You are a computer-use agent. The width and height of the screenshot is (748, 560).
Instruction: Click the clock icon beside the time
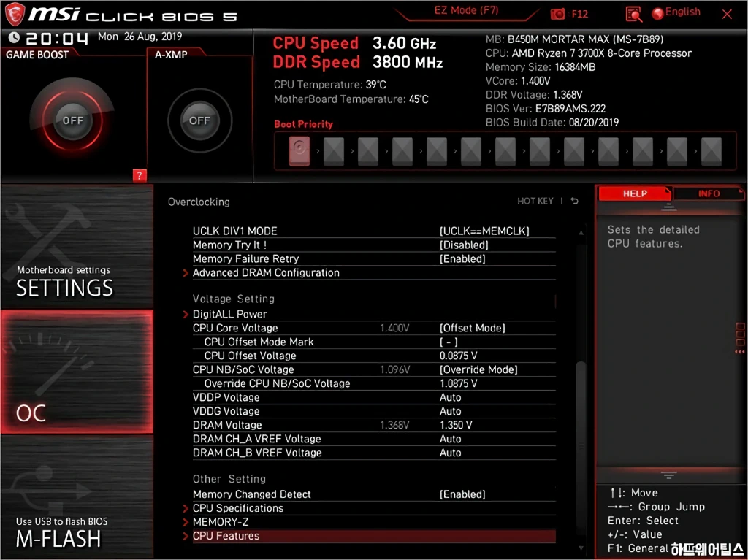click(15, 37)
